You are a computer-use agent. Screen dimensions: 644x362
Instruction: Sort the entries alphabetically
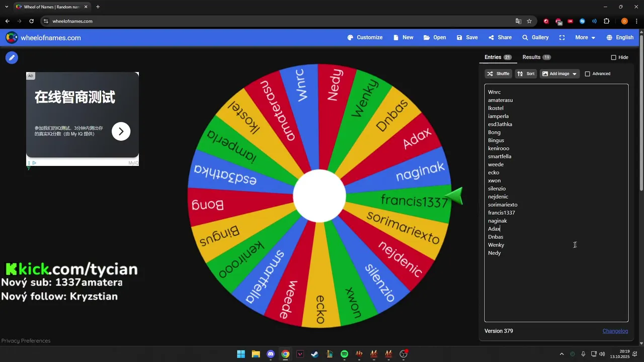pyautogui.click(x=526, y=74)
